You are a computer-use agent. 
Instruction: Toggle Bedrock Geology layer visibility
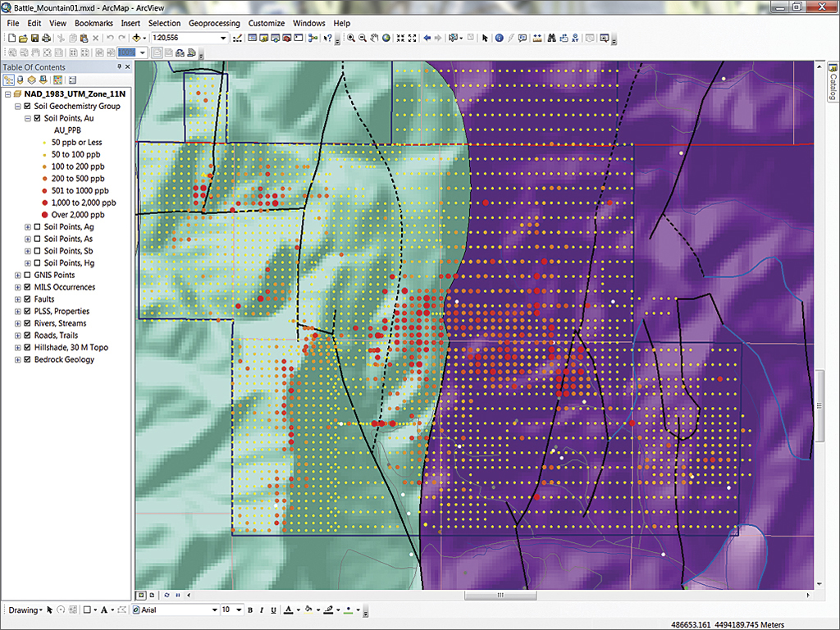29,359
